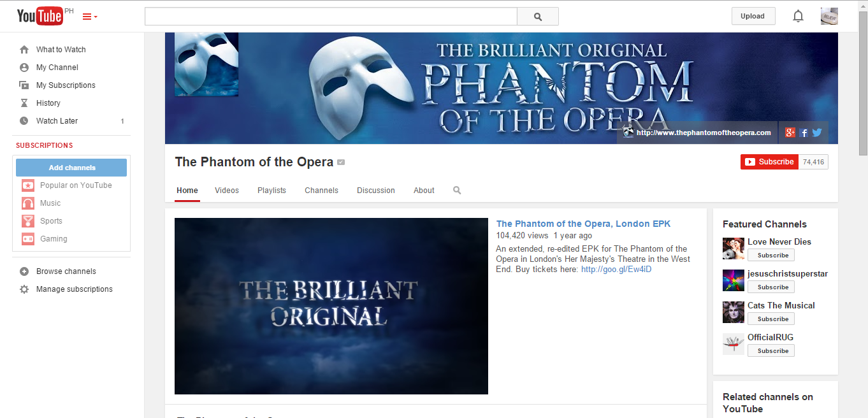Subscribe to The Phantom of the Opera
868x418 pixels.
tap(769, 162)
